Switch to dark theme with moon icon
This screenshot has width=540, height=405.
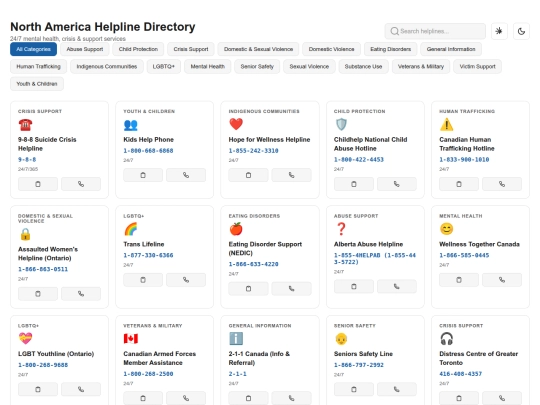(521, 31)
